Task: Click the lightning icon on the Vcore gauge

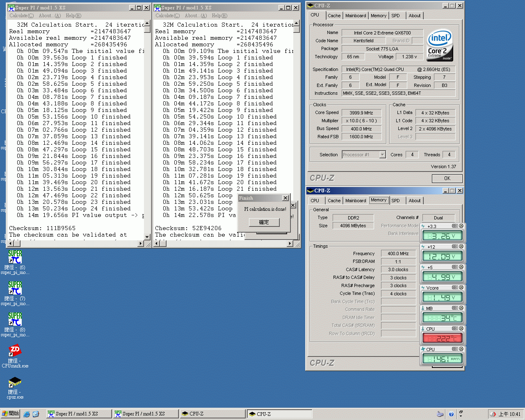Action: click(x=423, y=288)
